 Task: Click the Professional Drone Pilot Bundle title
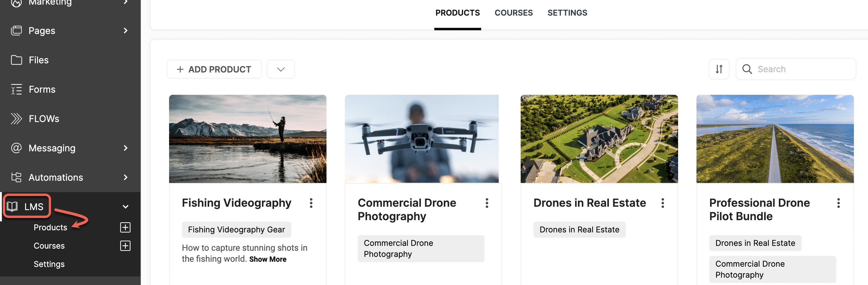[759, 209]
